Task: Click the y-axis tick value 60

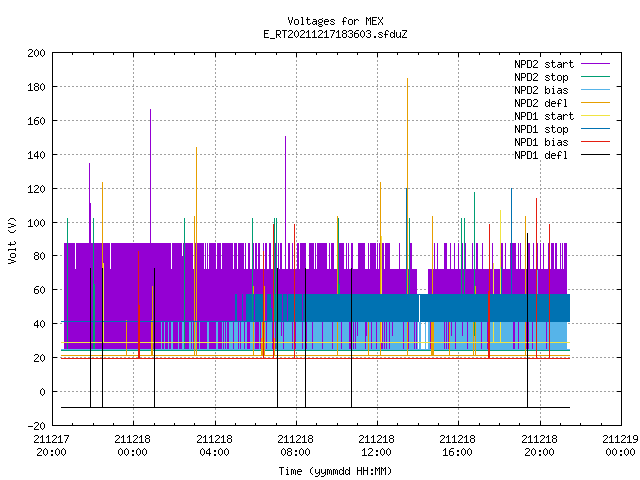Action: point(40,290)
